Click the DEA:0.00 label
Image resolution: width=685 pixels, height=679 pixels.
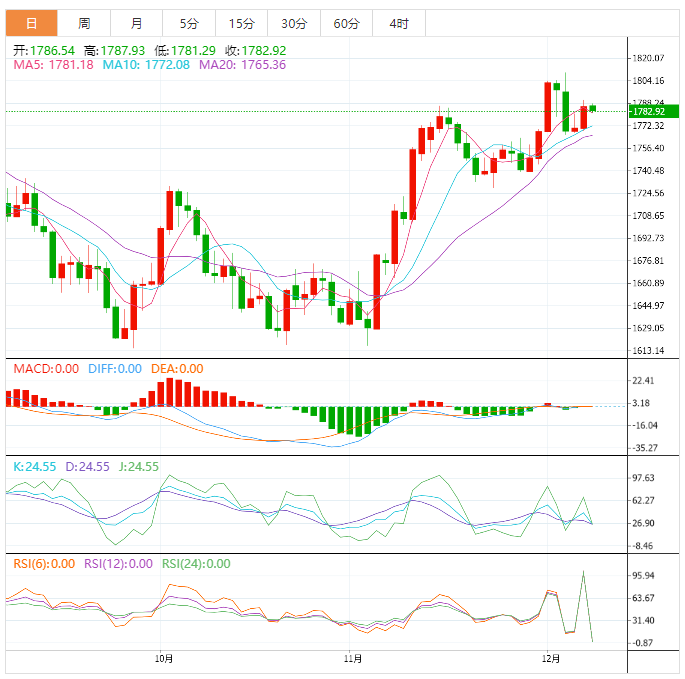tap(177, 369)
